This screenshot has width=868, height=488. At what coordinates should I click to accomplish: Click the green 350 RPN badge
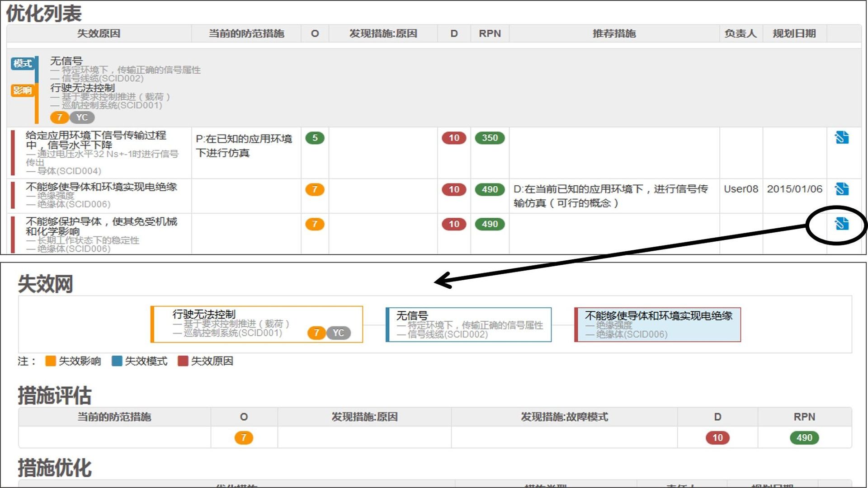pyautogui.click(x=490, y=138)
